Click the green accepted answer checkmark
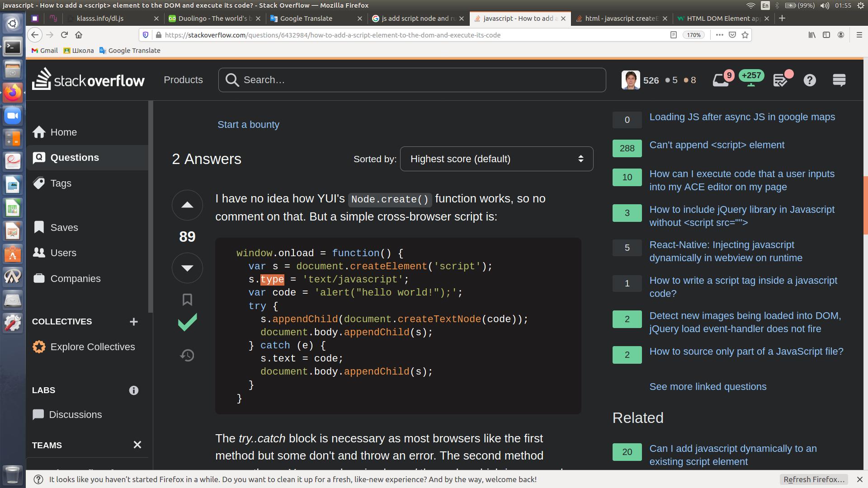Image resolution: width=868 pixels, height=488 pixels. 187,322
